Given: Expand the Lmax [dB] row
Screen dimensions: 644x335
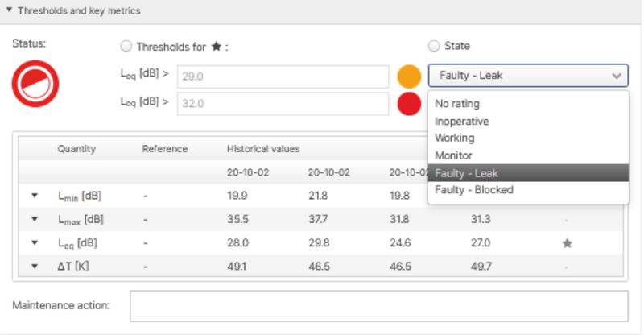Looking at the screenshot, I should tap(35, 219).
